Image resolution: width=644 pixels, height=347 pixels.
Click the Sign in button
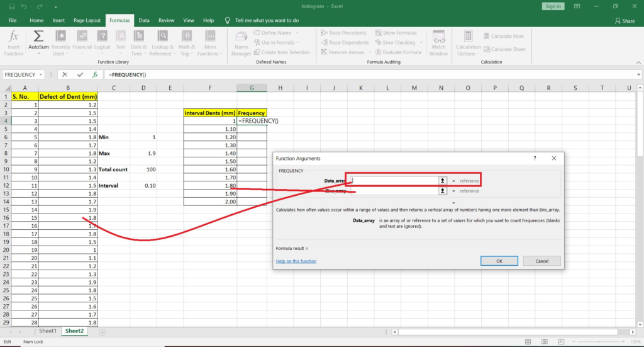pos(553,6)
